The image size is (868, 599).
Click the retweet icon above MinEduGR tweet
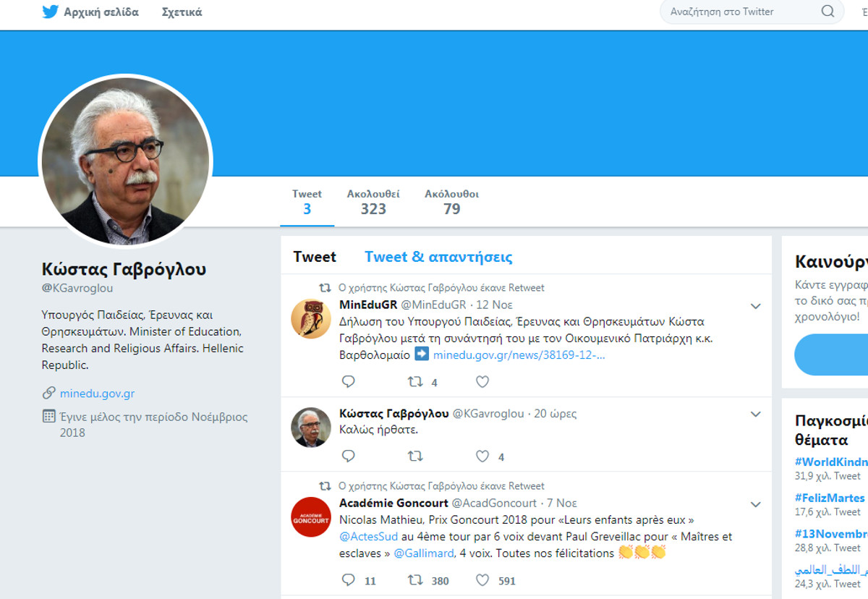(x=325, y=287)
